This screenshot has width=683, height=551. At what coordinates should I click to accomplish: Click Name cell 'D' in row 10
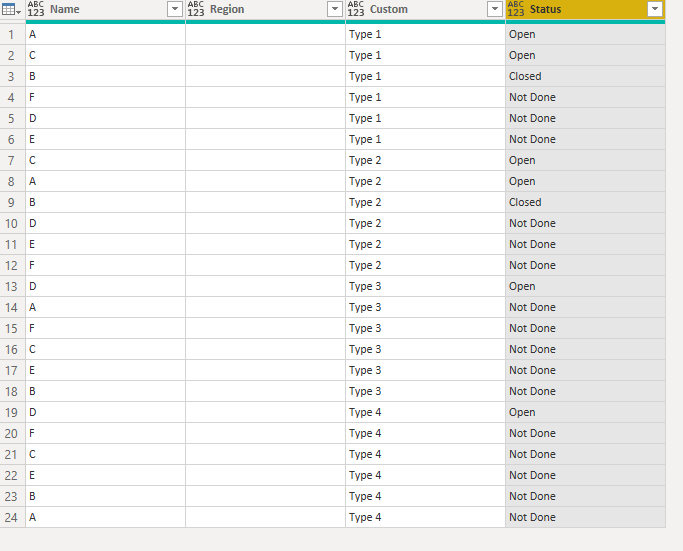(x=105, y=223)
